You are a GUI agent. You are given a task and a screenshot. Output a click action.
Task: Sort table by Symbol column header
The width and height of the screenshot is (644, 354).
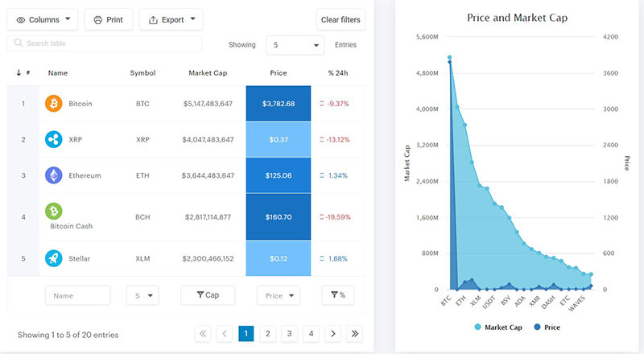pos(142,72)
